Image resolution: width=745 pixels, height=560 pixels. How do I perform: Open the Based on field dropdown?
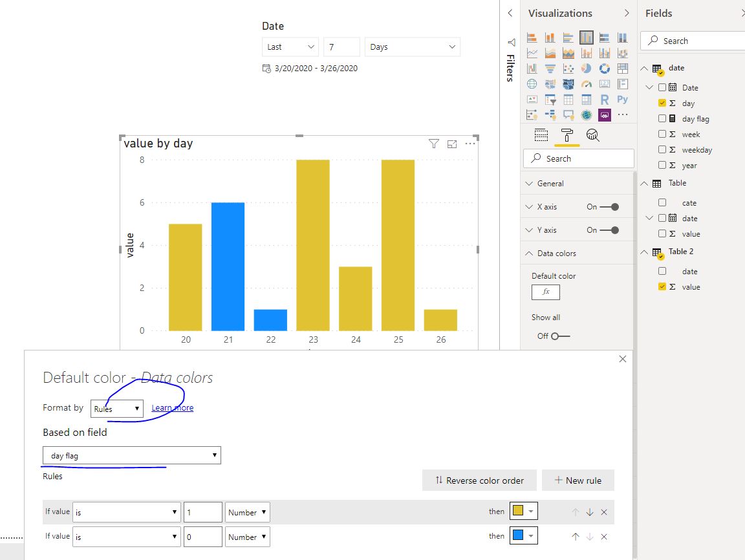[x=132, y=455]
